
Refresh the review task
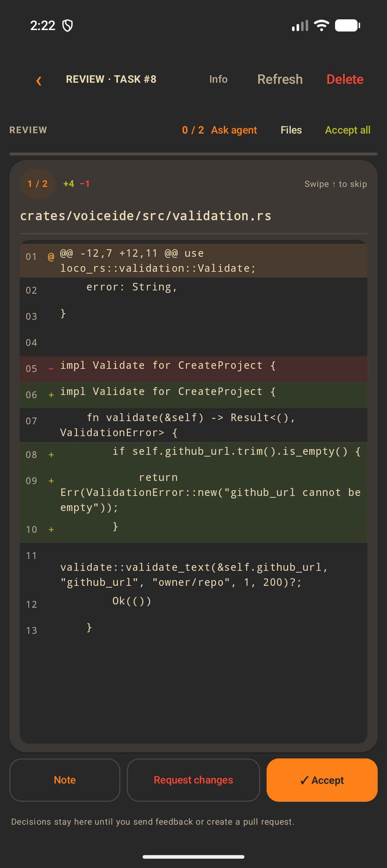280,79
